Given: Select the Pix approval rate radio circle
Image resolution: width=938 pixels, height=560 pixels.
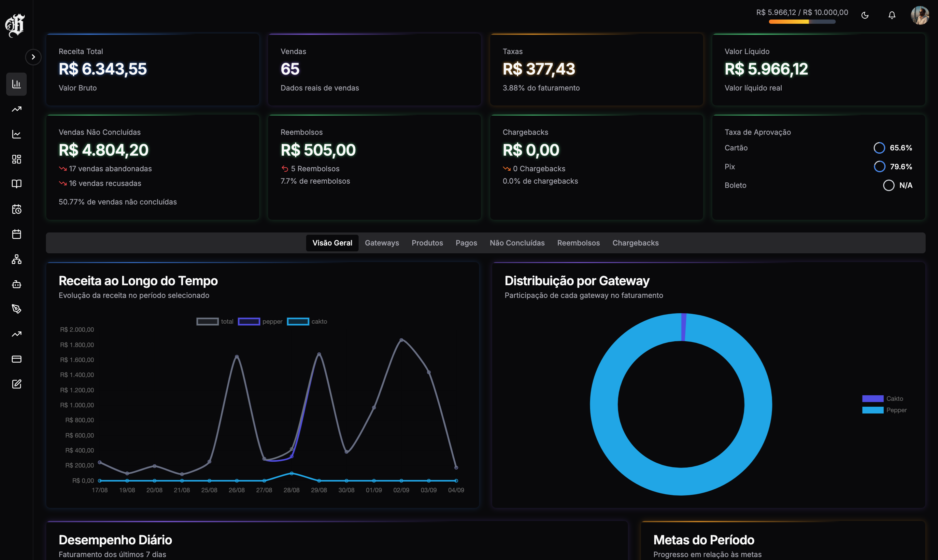Looking at the screenshot, I should (x=880, y=166).
